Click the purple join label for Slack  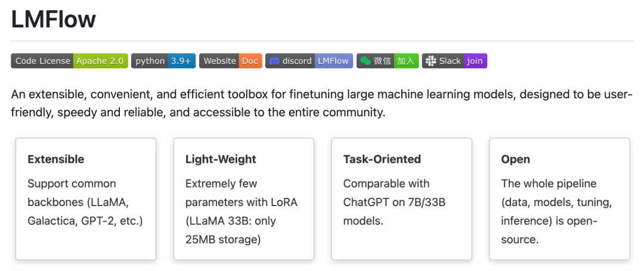click(x=475, y=61)
